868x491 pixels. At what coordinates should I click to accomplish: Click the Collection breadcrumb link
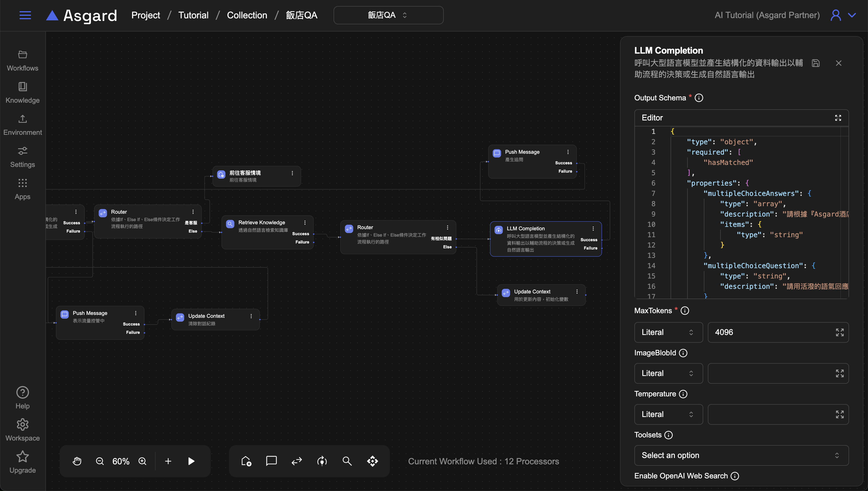point(247,15)
